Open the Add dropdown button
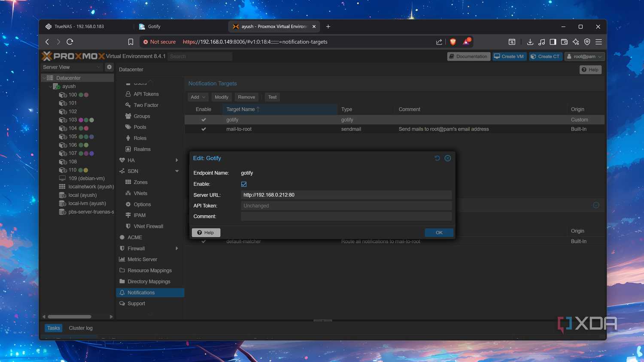 click(198, 97)
